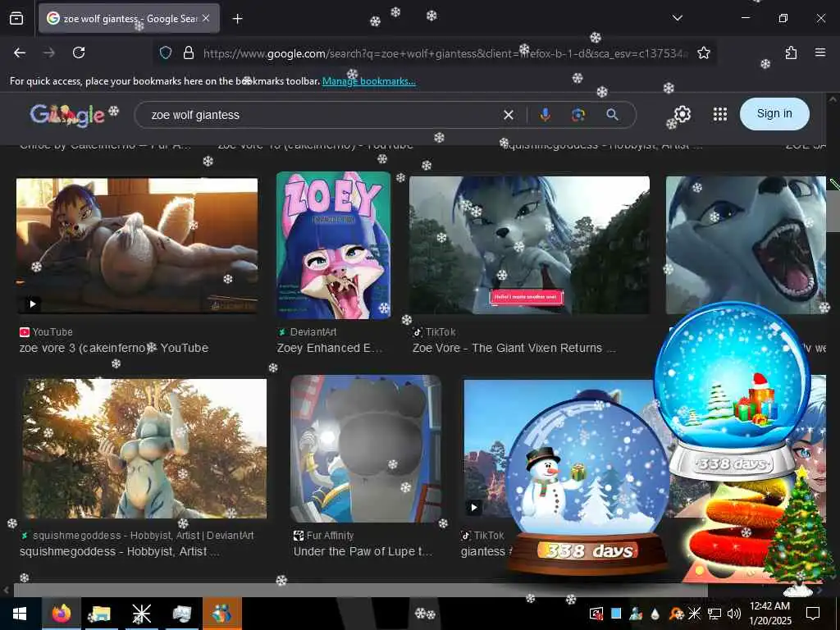Image resolution: width=840 pixels, height=630 pixels.
Task: Close the Google Search tab
Action: point(206,18)
